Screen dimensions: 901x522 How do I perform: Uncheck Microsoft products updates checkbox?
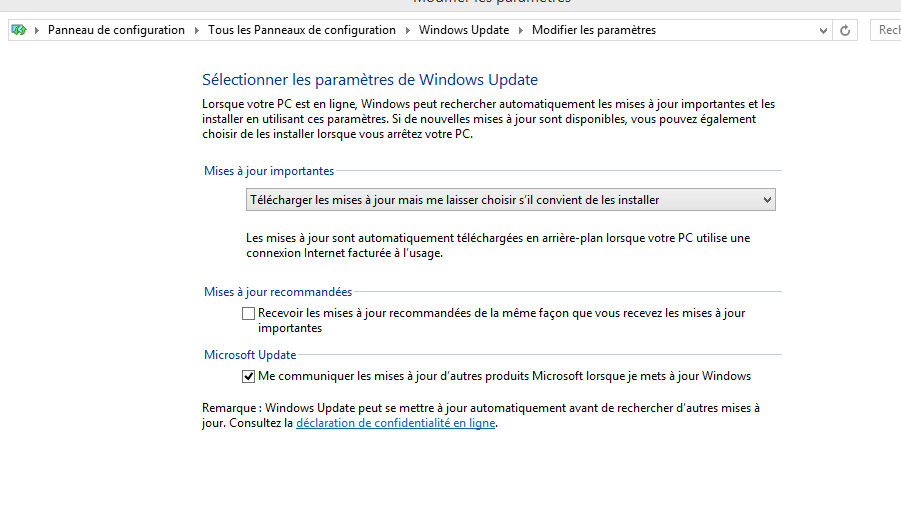(248, 377)
